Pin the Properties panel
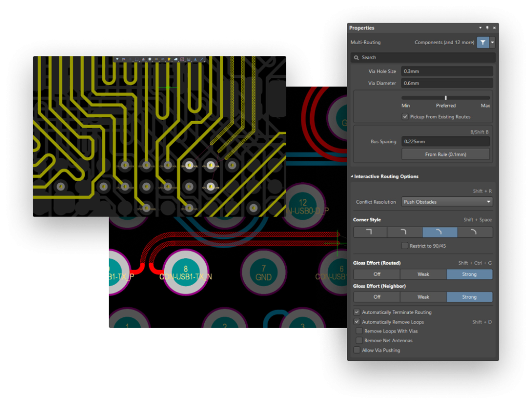Screen dimensions: 532x404 487,28
